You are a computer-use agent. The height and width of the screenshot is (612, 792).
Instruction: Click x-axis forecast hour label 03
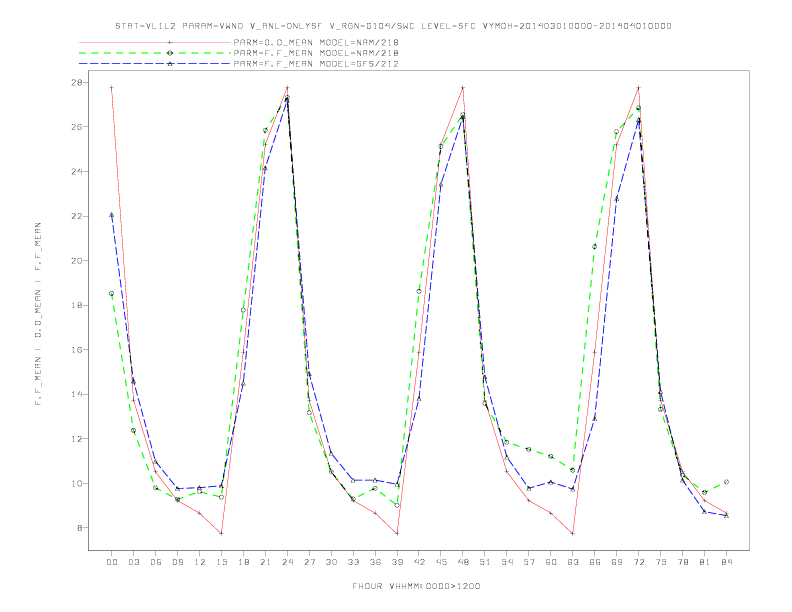point(133,562)
